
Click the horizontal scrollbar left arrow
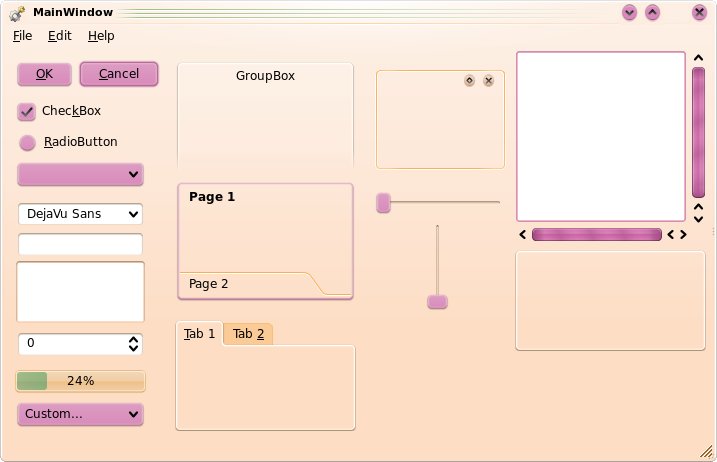[523, 235]
